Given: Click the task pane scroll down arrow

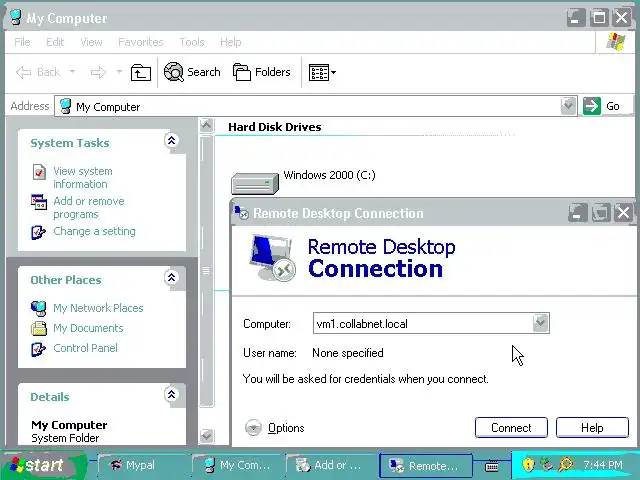Looking at the screenshot, I should 207,436.
